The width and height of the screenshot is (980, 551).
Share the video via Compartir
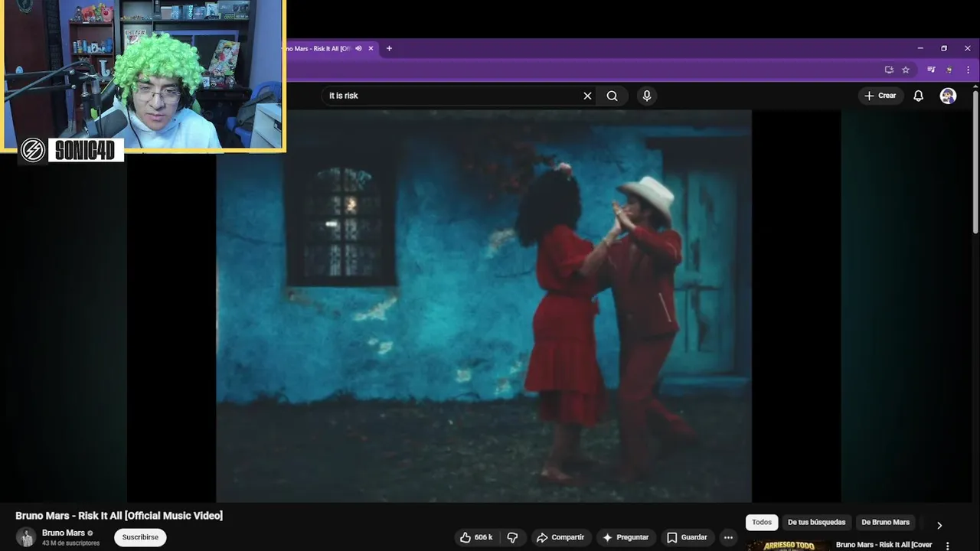(560, 537)
